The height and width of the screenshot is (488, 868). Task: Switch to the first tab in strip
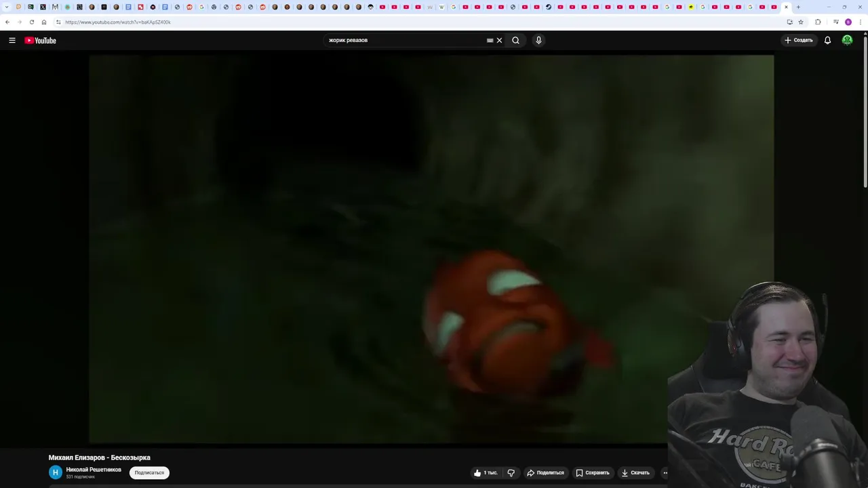[18, 7]
